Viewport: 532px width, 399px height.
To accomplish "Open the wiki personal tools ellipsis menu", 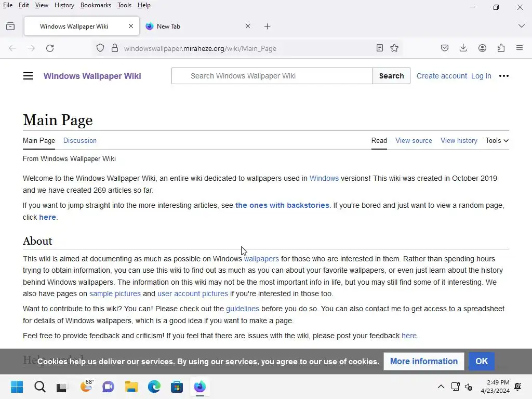I will coord(504,76).
